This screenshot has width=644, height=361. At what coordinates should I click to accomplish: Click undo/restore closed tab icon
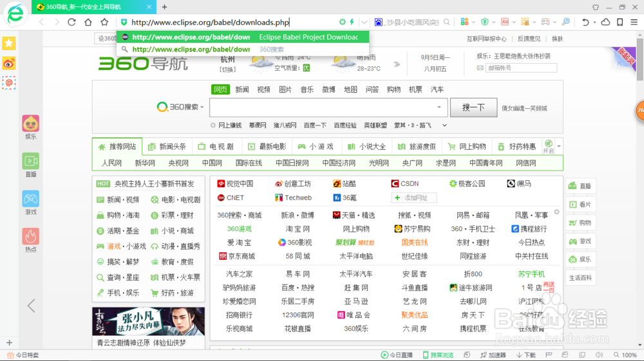pyautogui.click(x=585, y=22)
